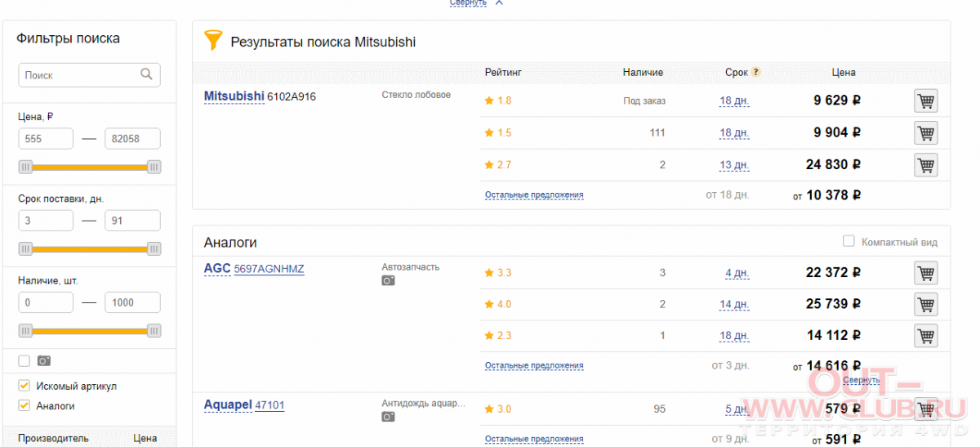980x447 pixels.
Task: Click the minimum price field 555
Action: point(46,139)
